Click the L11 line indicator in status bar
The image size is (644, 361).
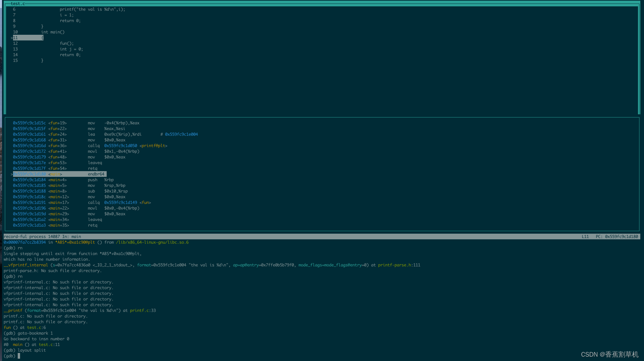585,237
